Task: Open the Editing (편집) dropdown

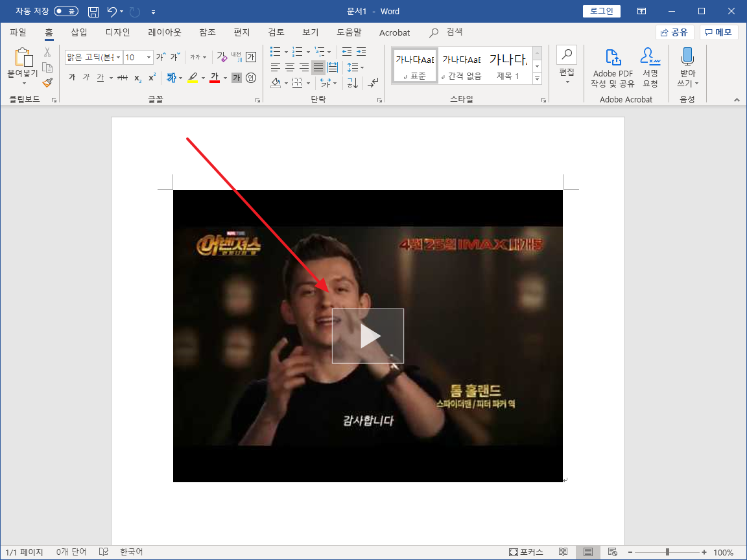Action: (567, 65)
